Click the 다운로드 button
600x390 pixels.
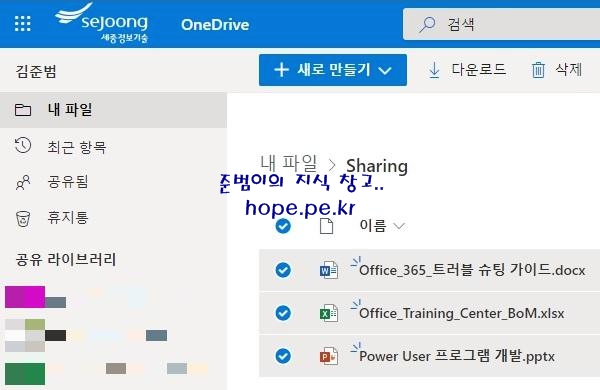click(x=467, y=70)
